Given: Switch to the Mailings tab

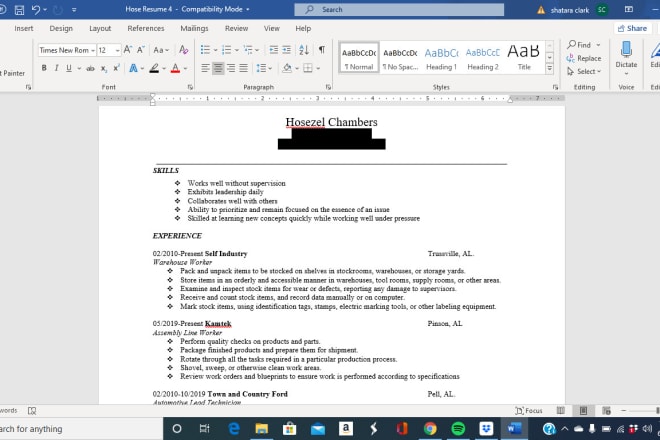Looking at the screenshot, I should (x=194, y=29).
